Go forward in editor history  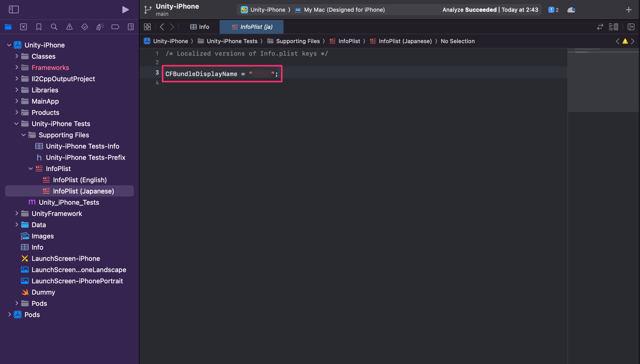tap(172, 27)
